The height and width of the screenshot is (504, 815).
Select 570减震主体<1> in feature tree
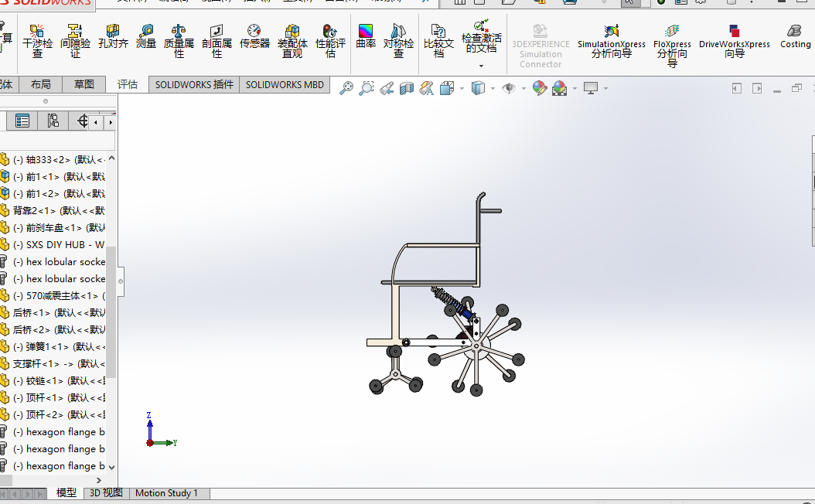53,295
